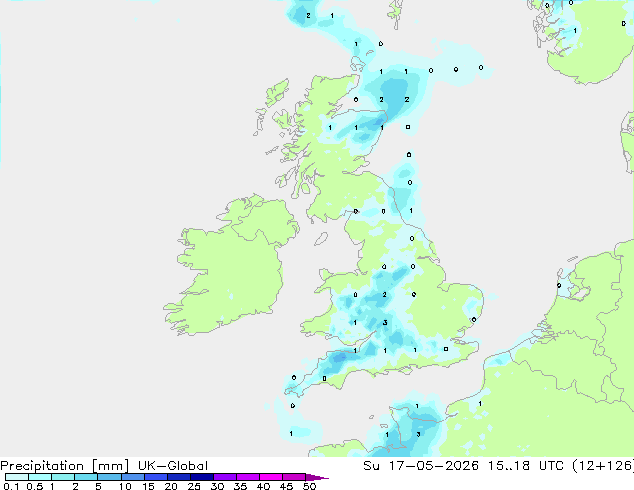Select the '50' legend scale label

coord(309,486)
